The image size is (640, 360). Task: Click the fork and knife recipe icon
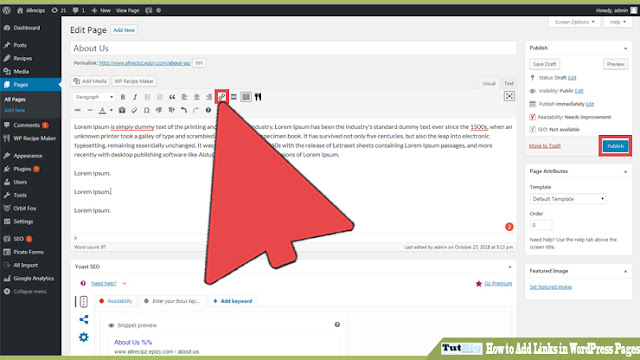[x=258, y=97]
